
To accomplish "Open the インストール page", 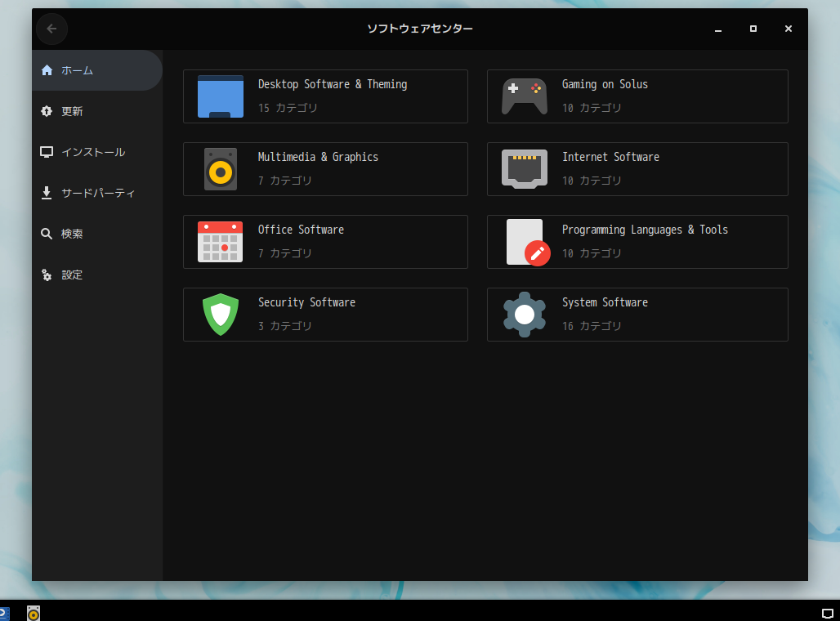I will (x=97, y=152).
